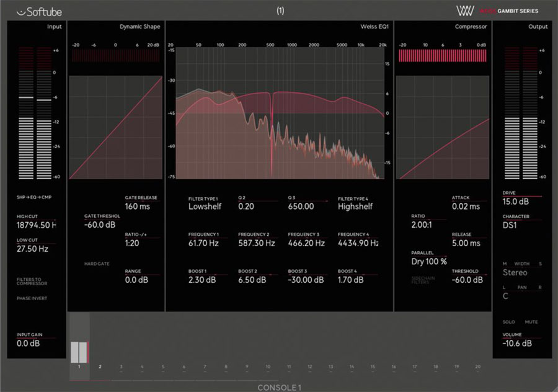The height and width of the screenshot is (392, 558).
Task: Click the Softube logo
Action: click(x=39, y=12)
